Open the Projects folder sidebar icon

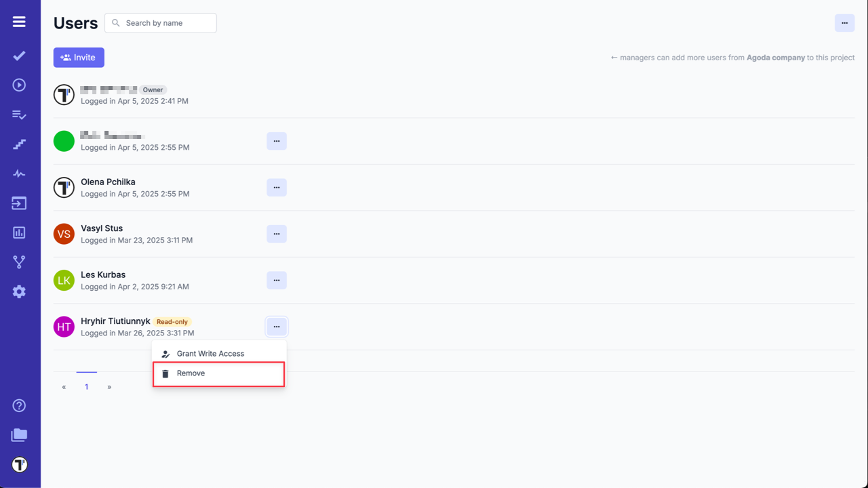pos(19,435)
